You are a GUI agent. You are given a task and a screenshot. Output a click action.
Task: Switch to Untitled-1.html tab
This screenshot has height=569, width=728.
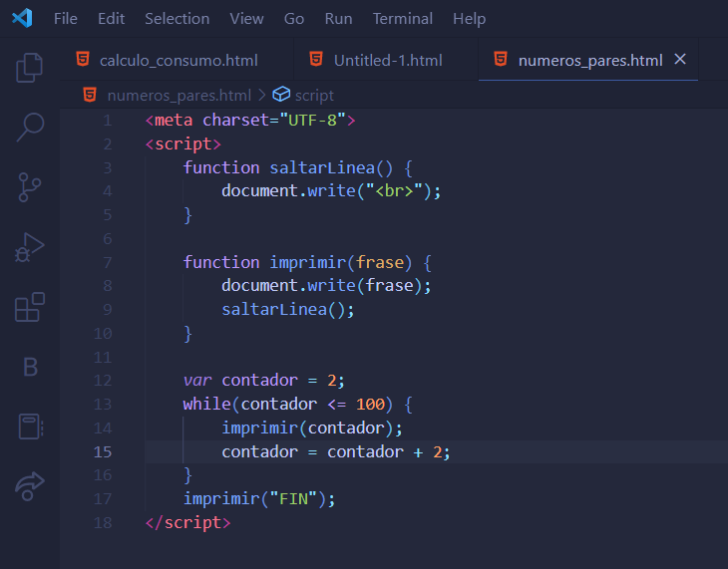coord(386,60)
